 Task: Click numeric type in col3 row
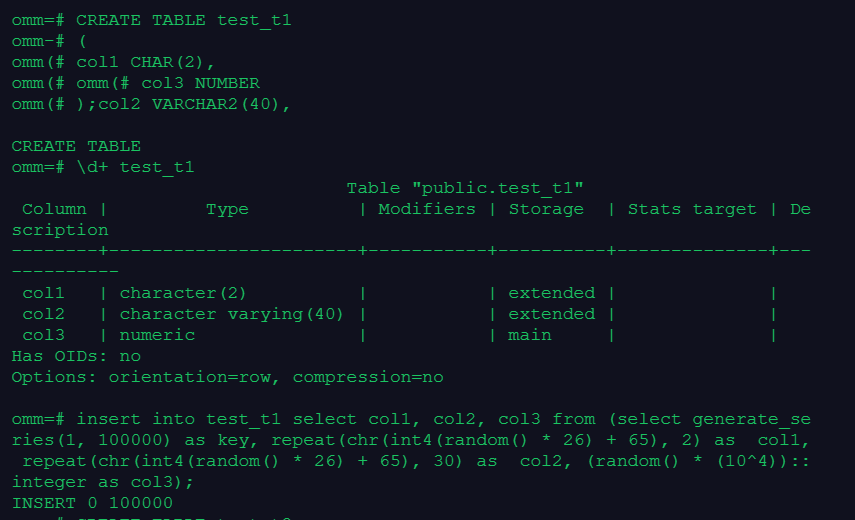point(157,335)
